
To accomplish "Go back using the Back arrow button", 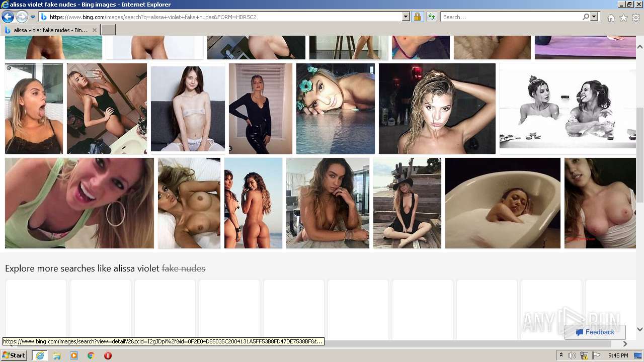I will [x=8, y=17].
